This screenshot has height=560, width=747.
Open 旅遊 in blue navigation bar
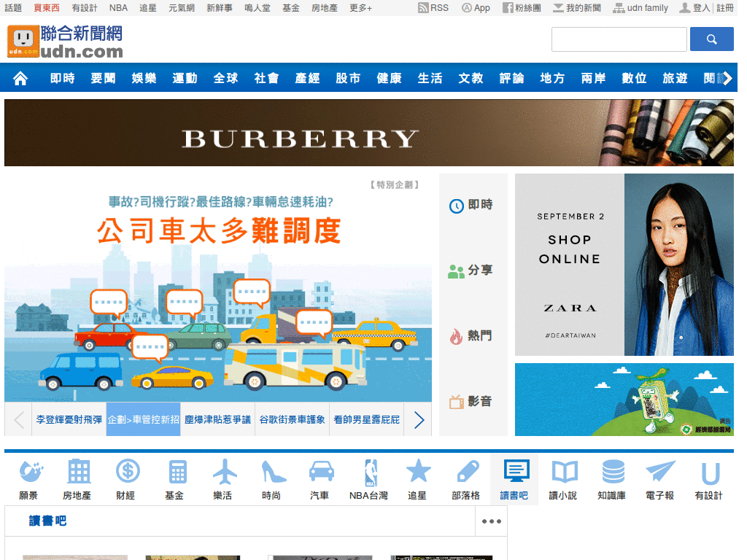(675, 78)
